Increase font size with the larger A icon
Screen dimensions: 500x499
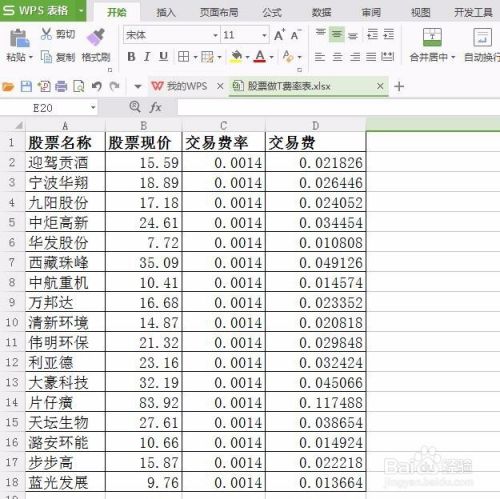[280, 34]
